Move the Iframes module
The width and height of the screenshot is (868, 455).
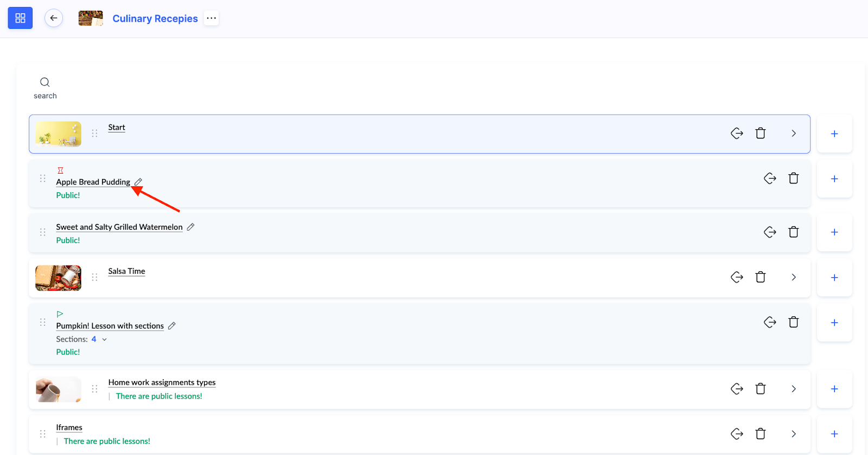point(737,434)
